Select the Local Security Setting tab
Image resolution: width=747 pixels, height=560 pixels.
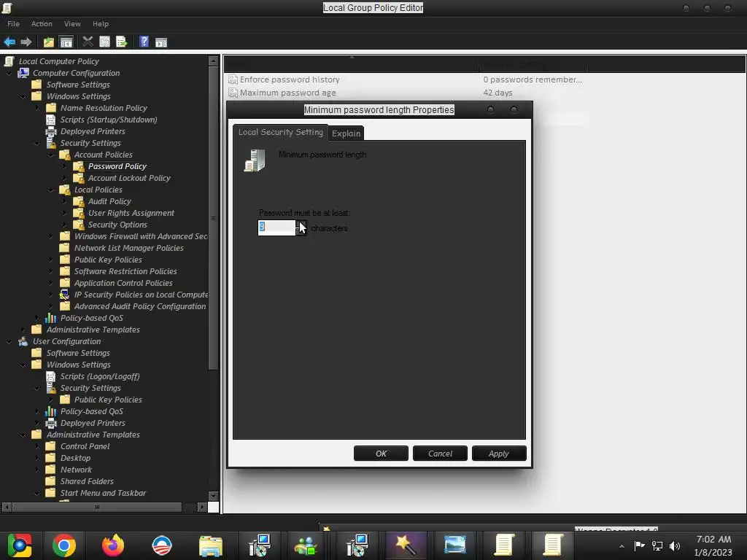pyautogui.click(x=281, y=132)
